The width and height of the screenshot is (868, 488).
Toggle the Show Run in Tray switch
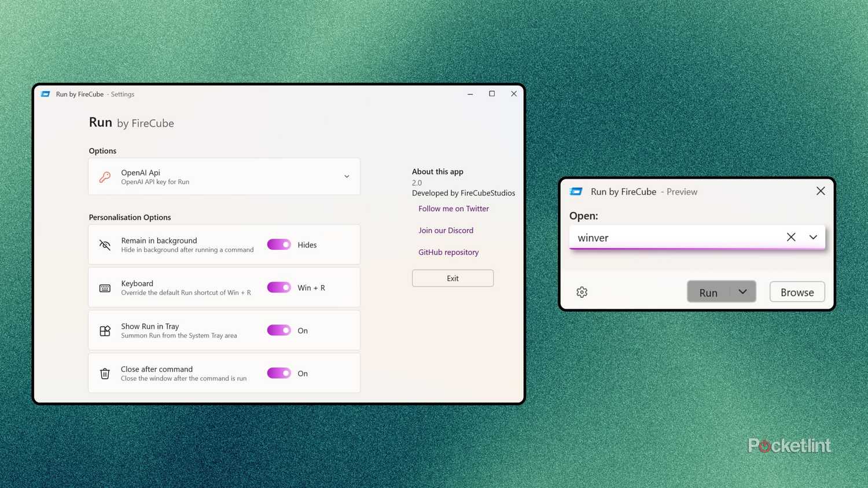tap(279, 330)
